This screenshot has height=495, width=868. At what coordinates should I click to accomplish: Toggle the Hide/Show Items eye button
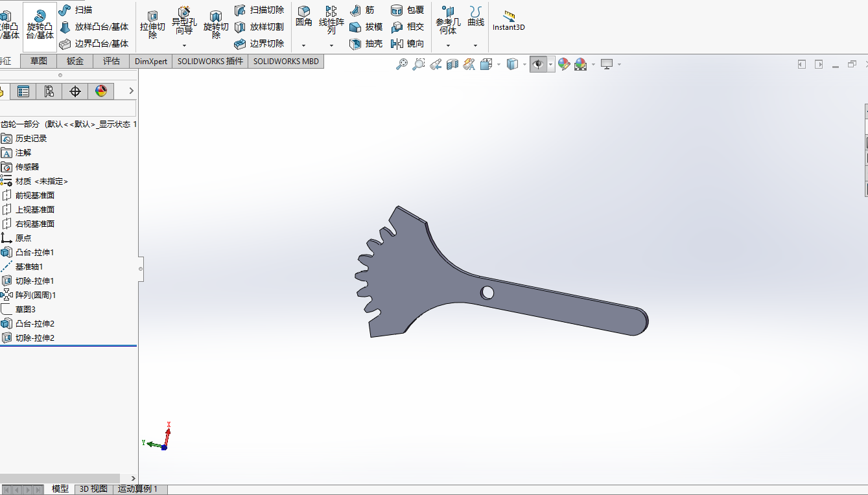click(538, 64)
